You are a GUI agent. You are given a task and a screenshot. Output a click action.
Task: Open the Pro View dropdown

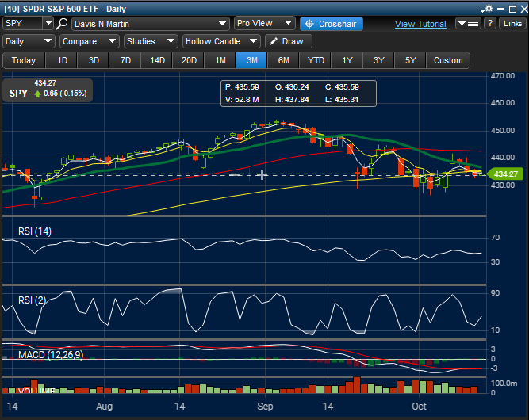pyautogui.click(x=265, y=23)
